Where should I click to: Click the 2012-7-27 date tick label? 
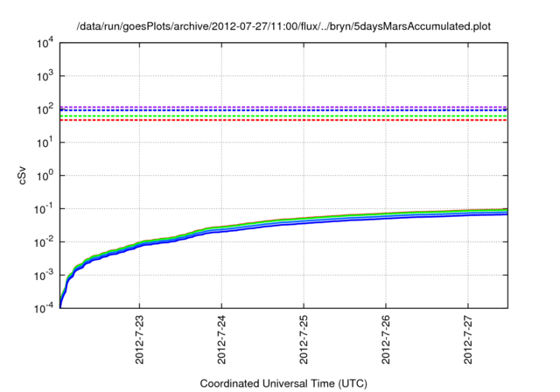468,339
